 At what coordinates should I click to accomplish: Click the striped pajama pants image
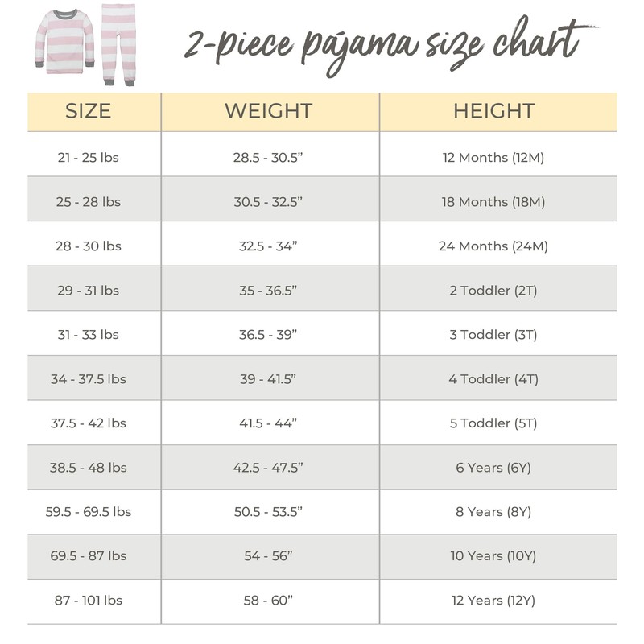pos(118,44)
